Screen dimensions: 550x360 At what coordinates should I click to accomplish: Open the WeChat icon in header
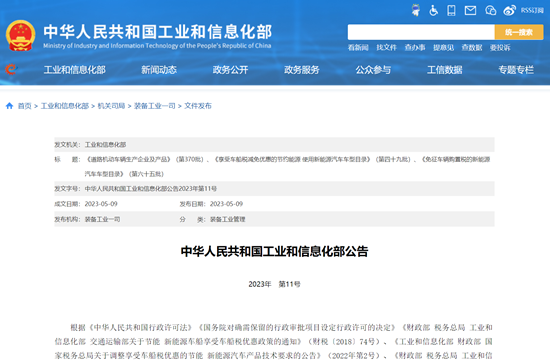coord(490,11)
